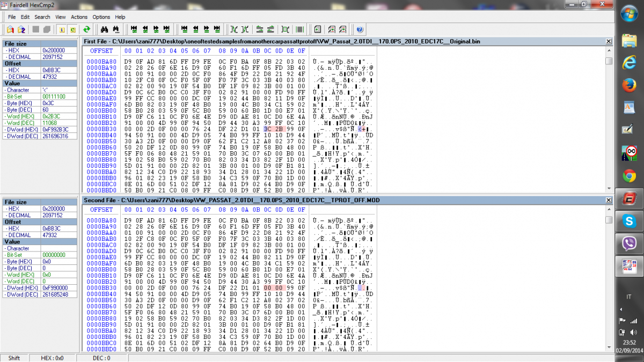Open Viber from the taskbar

[629, 243]
